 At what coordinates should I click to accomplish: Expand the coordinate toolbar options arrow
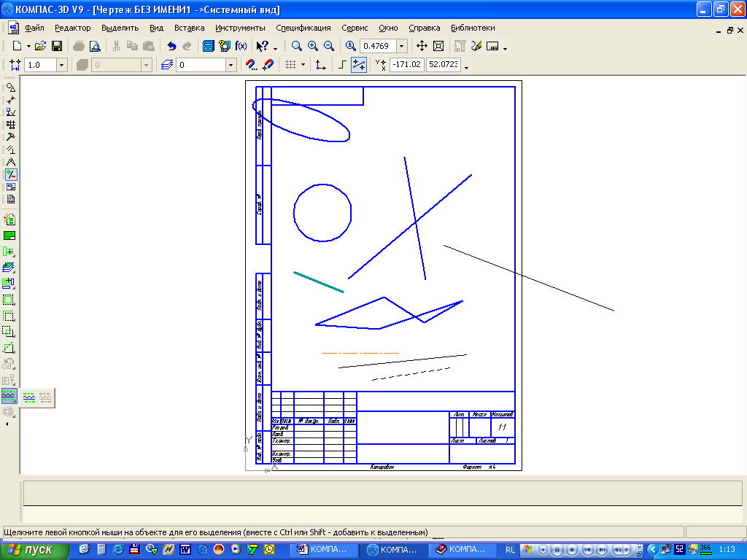[466, 68]
